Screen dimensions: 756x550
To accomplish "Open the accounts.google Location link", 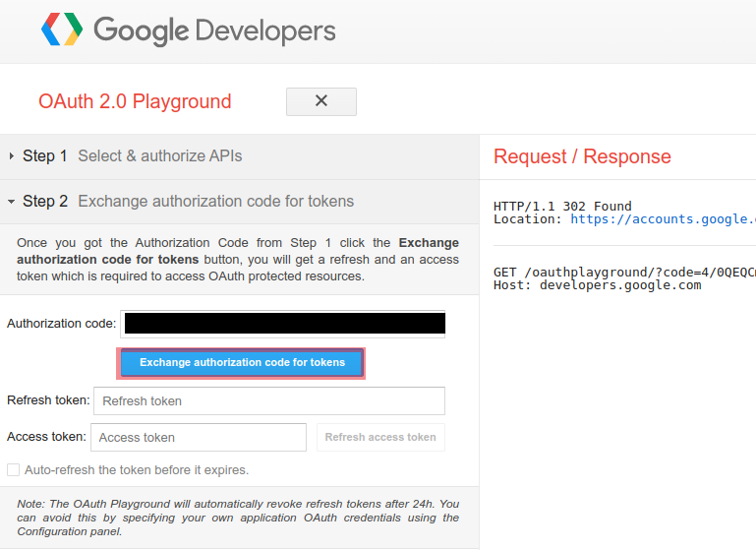I will pyautogui.click(x=663, y=219).
